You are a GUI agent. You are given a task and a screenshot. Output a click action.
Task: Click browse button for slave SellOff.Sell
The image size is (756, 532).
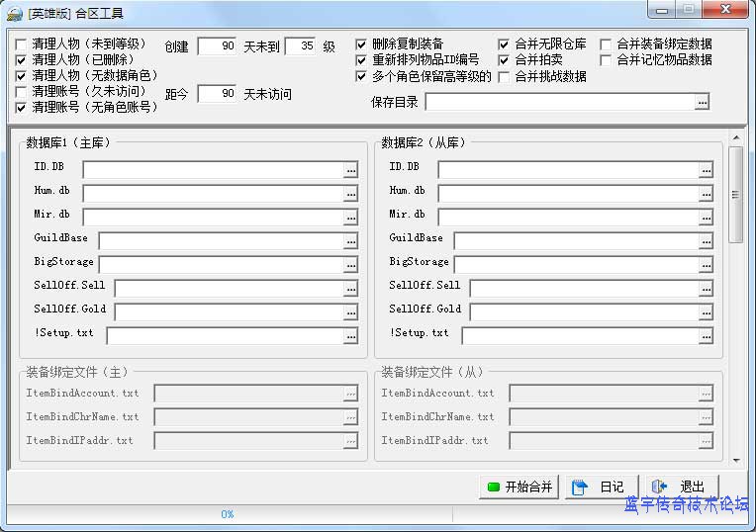[705, 288]
